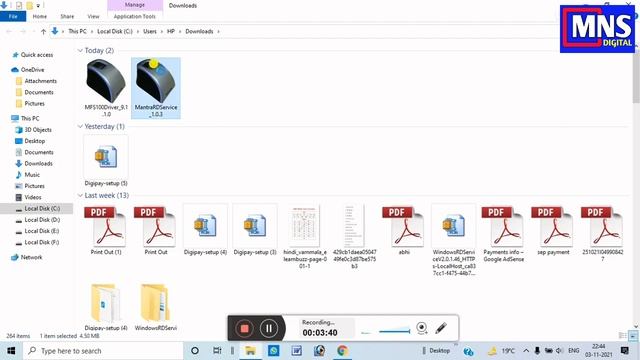Select the MantraRDService_1.0.3 file
The image size is (640, 360).
(x=156, y=88)
